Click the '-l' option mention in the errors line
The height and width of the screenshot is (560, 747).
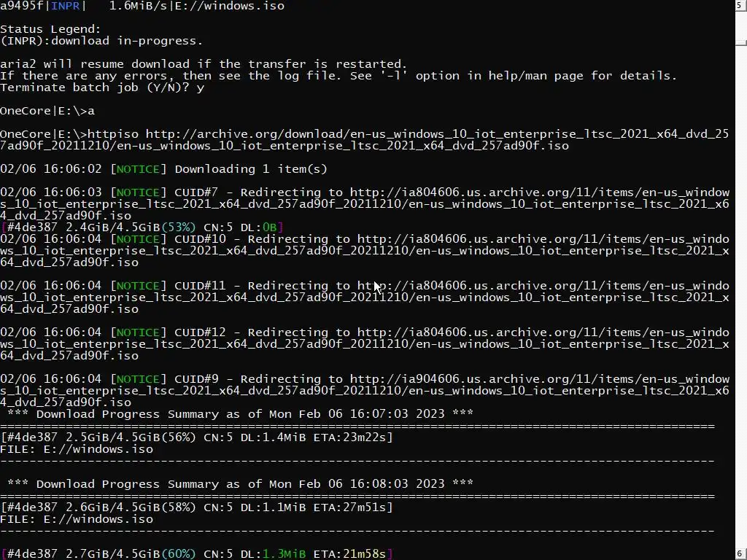[x=393, y=76]
